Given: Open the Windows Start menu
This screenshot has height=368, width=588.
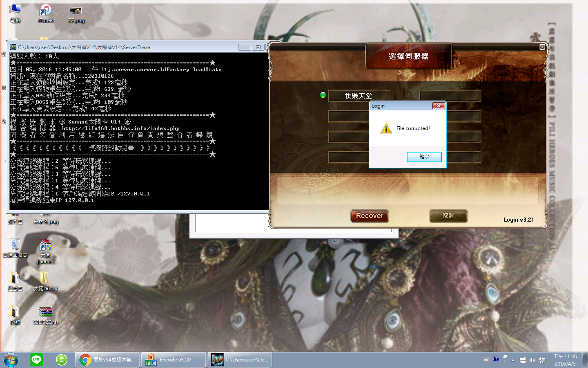Looking at the screenshot, I should click(11, 360).
